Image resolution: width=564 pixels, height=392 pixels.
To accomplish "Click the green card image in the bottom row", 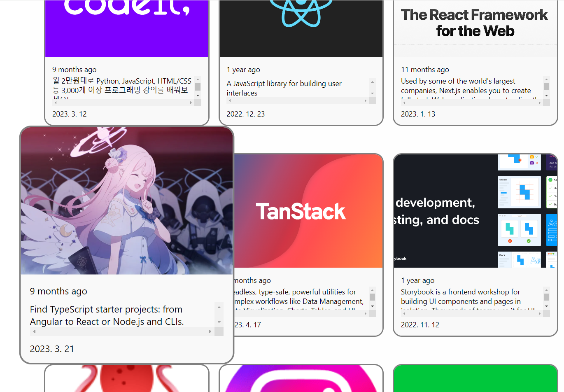I will (475, 378).
